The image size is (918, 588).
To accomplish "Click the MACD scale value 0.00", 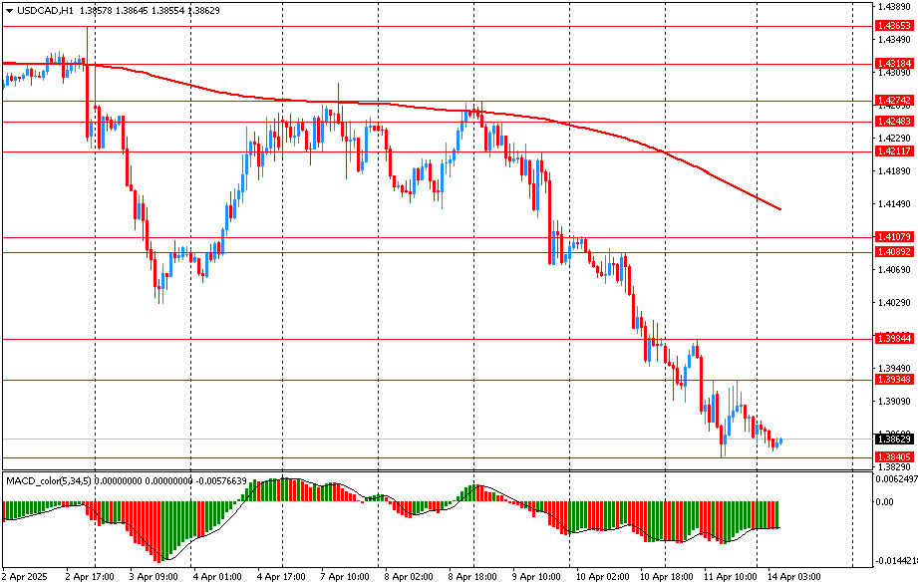I will [885, 502].
